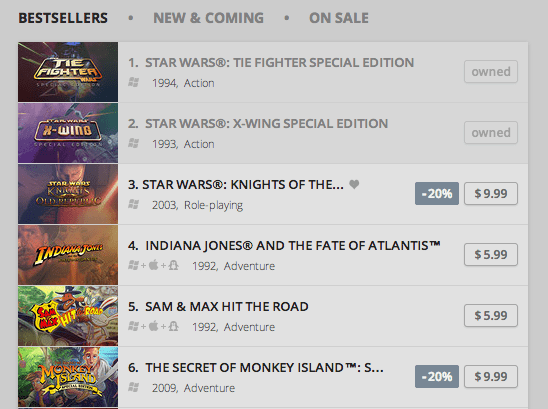
Task: Click the Windows icon under Monkey Island
Action: (x=134, y=387)
